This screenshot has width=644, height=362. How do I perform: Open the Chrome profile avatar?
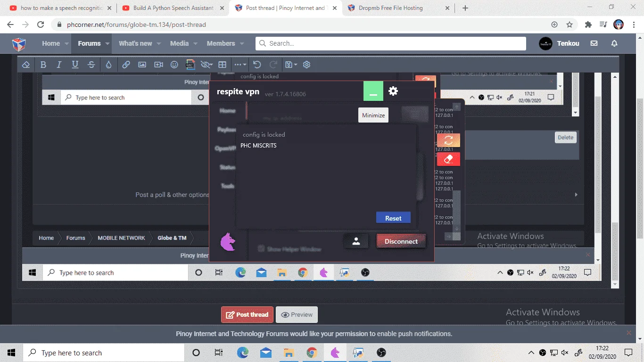click(619, 25)
